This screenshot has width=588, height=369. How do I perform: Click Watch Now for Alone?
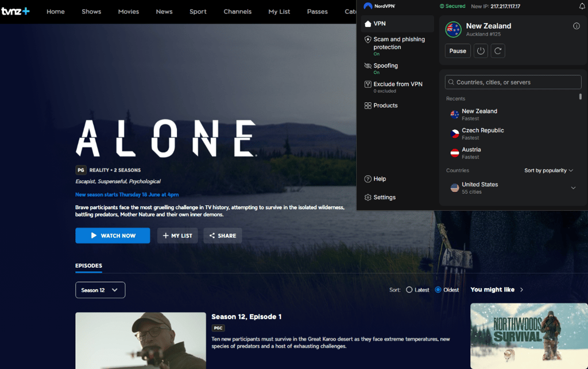113,235
